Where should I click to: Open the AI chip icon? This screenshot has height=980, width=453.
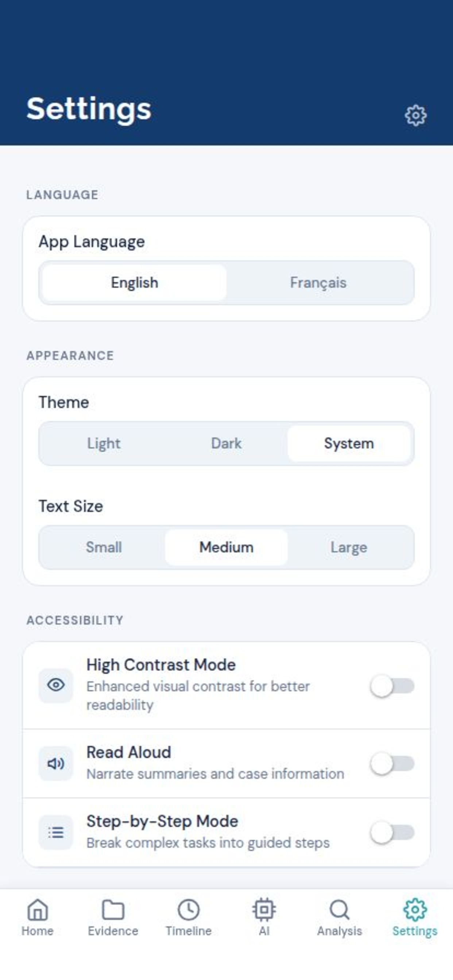tap(264, 910)
